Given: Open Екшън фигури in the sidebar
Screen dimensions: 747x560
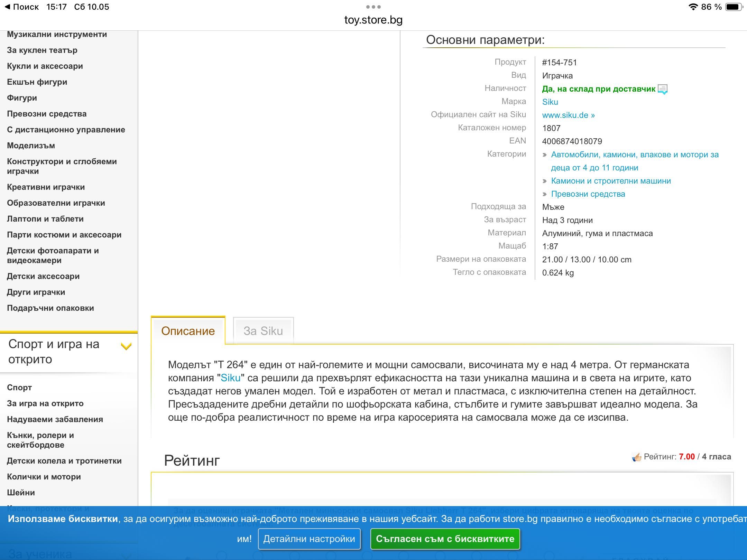Looking at the screenshot, I should (37, 82).
